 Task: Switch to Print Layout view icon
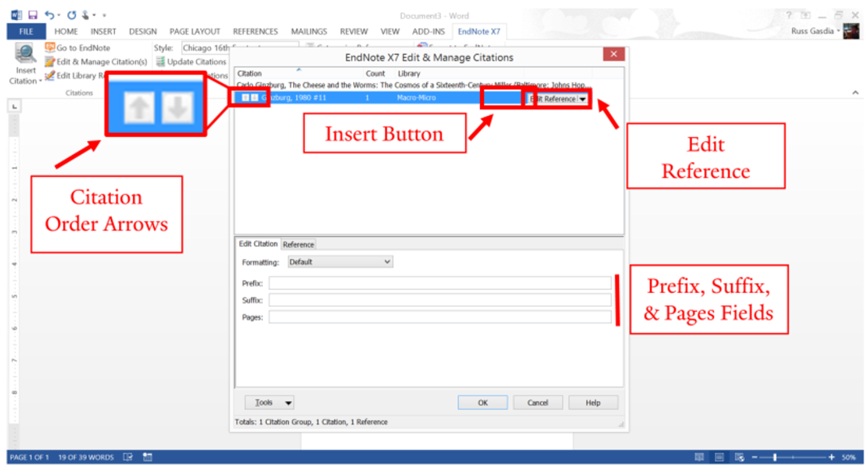720,457
